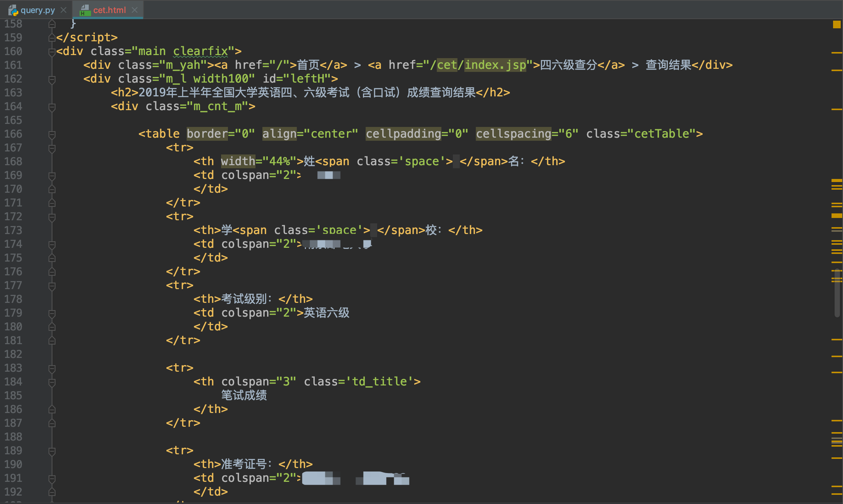The width and height of the screenshot is (843, 504).
Task: Click line number 166 in the gutter
Action: pos(13,134)
